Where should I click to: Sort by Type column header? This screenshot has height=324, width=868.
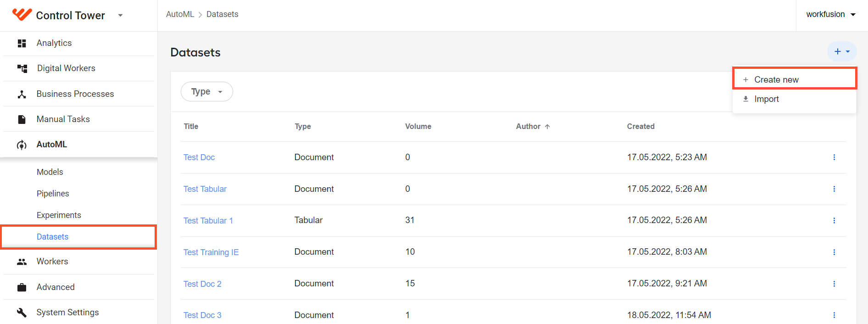click(x=303, y=126)
